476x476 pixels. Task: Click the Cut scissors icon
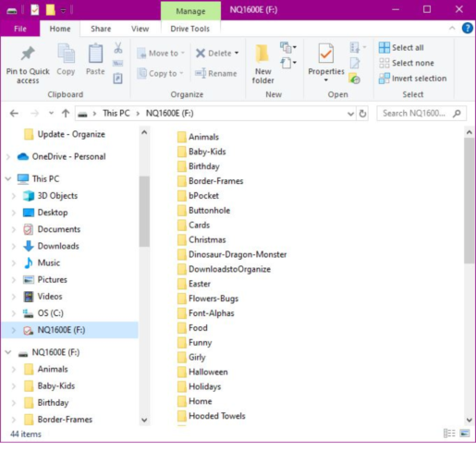[118, 48]
